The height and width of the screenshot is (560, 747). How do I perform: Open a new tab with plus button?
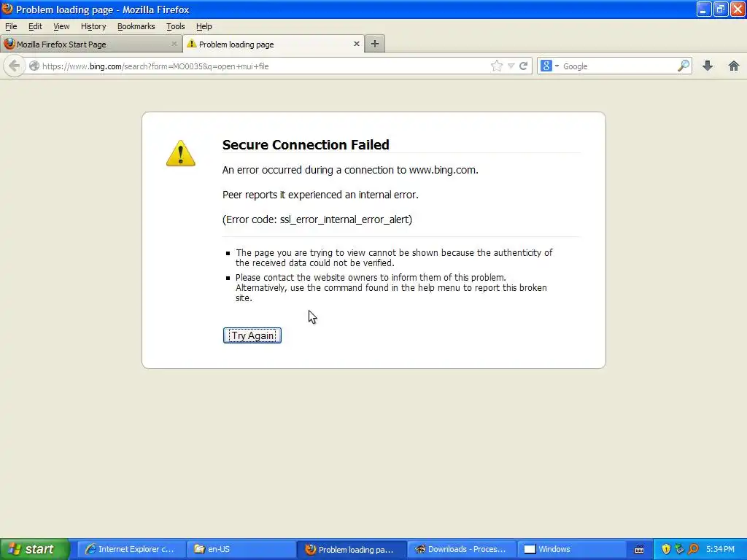click(x=375, y=44)
